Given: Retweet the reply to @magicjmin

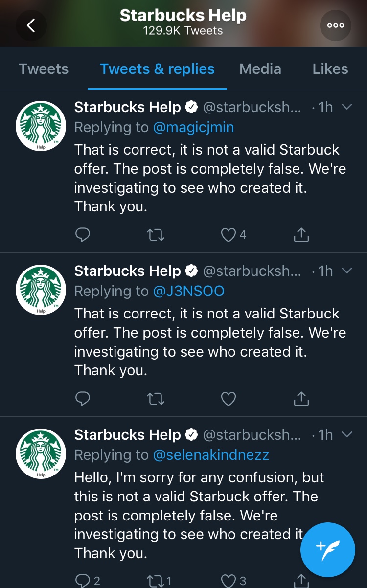Looking at the screenshot, I should (156, 235).
